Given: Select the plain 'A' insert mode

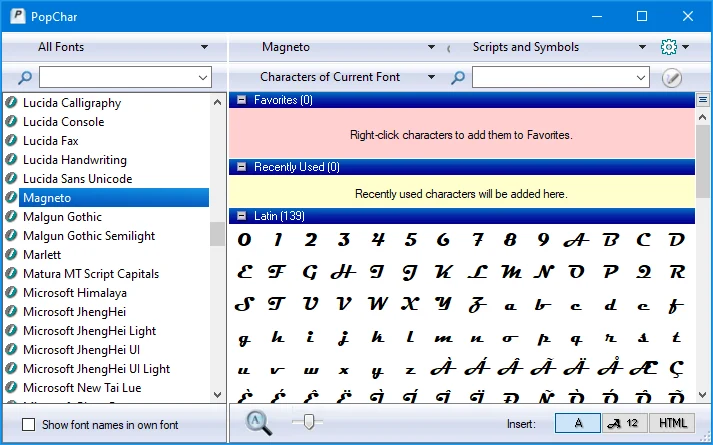Looking at the screenshot, I should (x=578, y=424).
